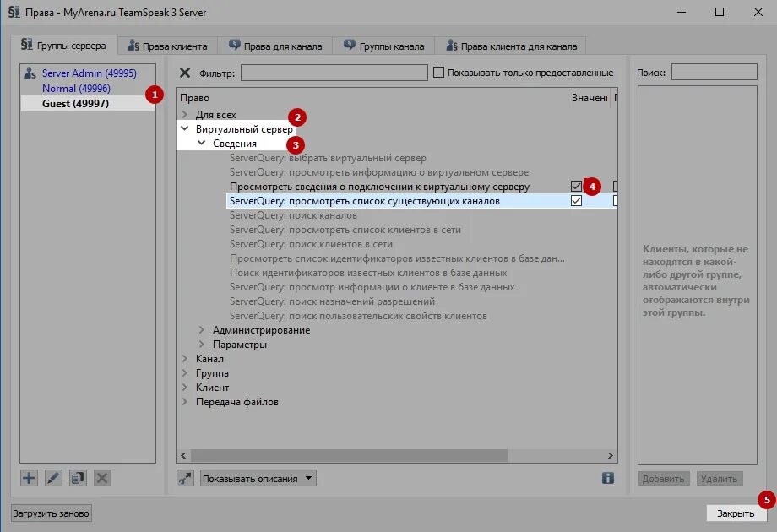
Task: Click into the 'Поиск' input field
Action: pyautogui.click(x=714, y=73)
